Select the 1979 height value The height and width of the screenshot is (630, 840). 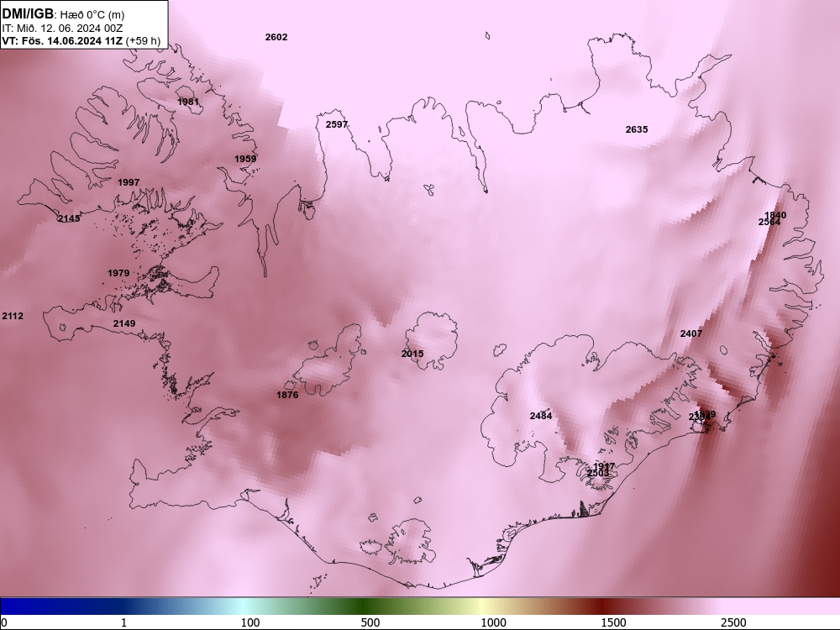(118, 273)
